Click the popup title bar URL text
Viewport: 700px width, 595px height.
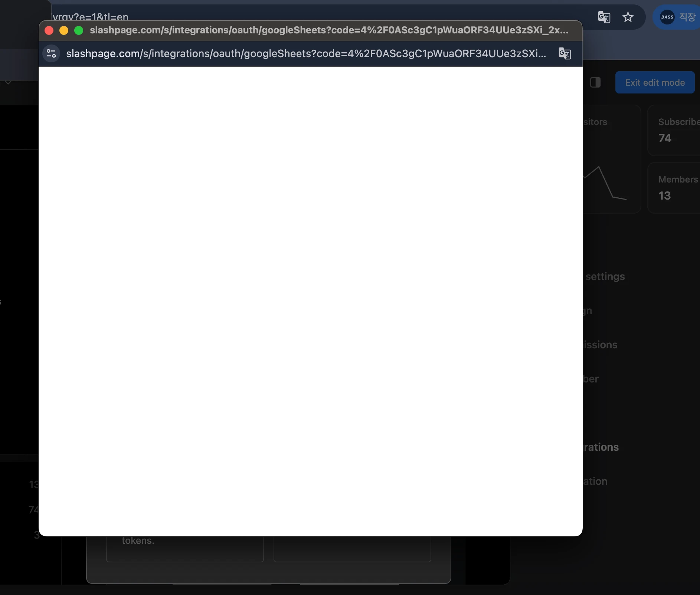[329, 30]
